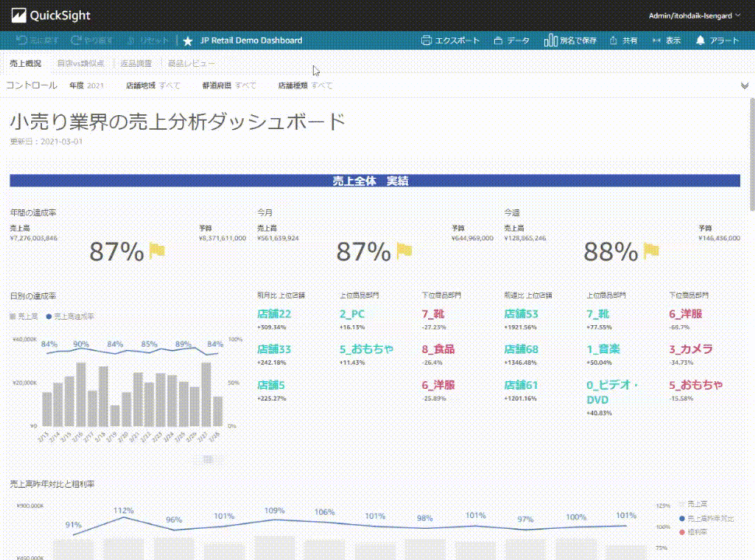Viewport: 755px width, 560px height.
Task: Bookmark dashboard with the star icon
Action: click(x=188, y=41)
